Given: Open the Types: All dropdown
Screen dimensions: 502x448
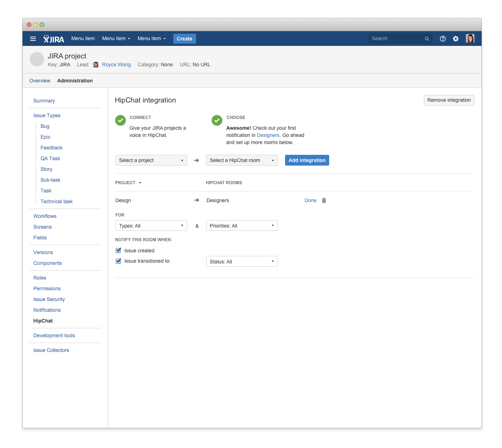Looking at the screenshot, I should tap(151, 225).
